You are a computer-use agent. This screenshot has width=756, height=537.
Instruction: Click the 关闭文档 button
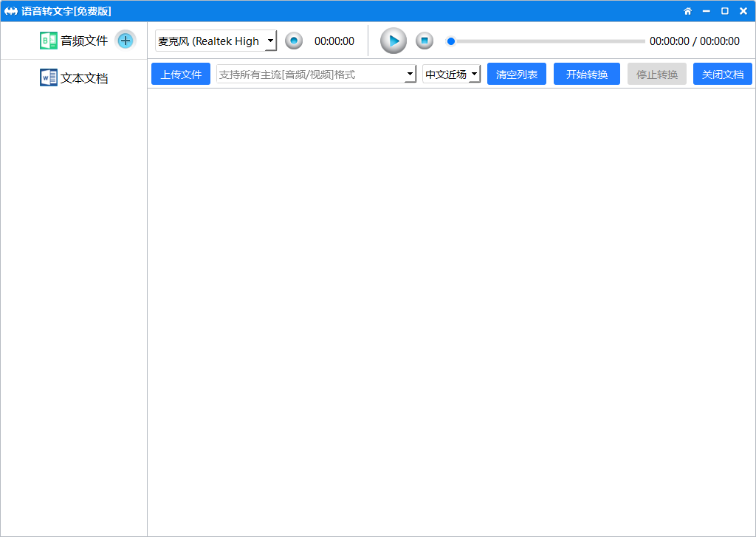[x=723, y=75]
